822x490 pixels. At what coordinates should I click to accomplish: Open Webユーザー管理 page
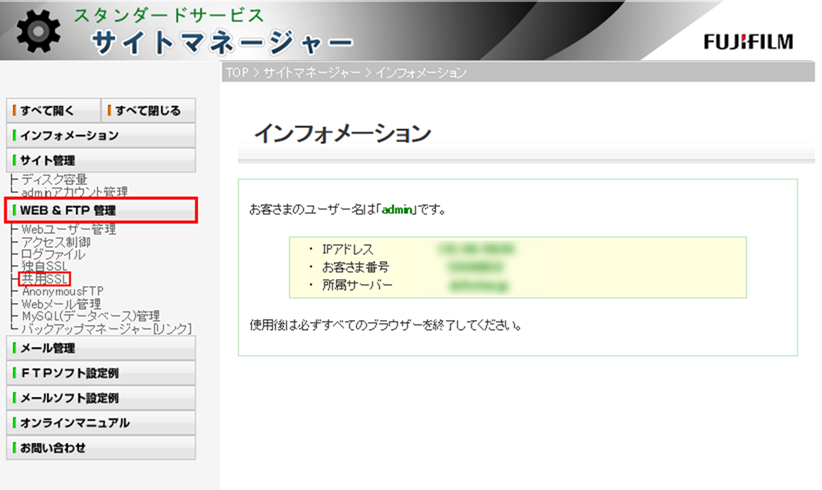pyautogui.click(x=68, y=229)
